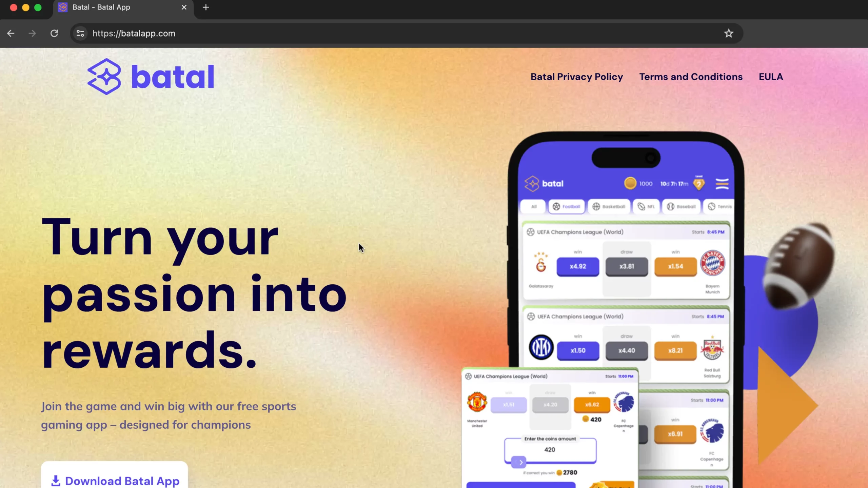
Task: Select win x4.92 for Galatasaray match
Action: click(578, 266)
